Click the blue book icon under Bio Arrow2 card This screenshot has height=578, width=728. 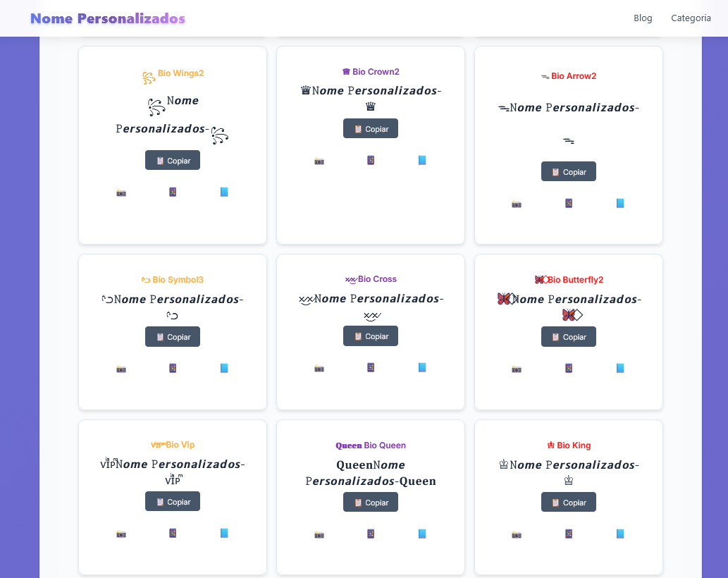tap(619, 203)
